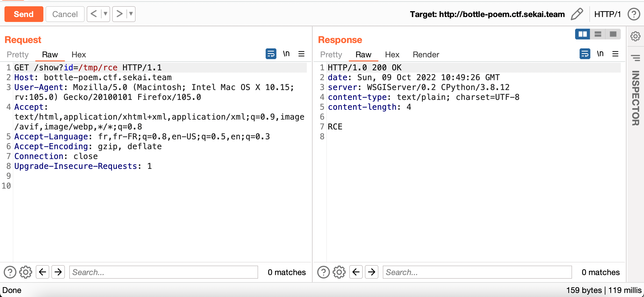Switch Request to Hex tab
This screenshot has height=297, width=644.
(79, 55)
